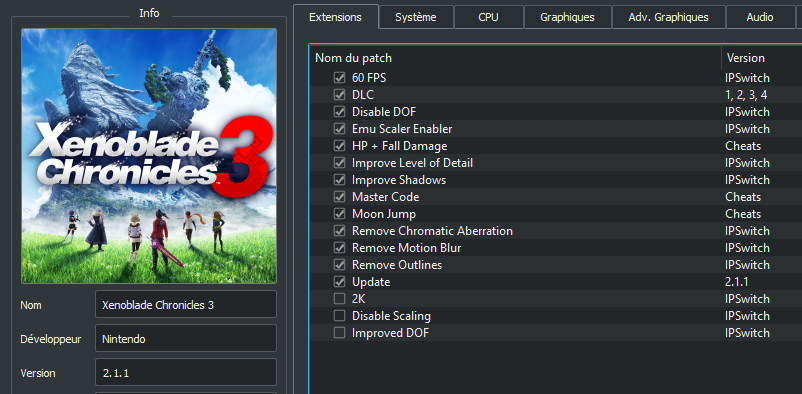Open the CPU tab
This screenshot has height=394, width=802.
[488, 17]
